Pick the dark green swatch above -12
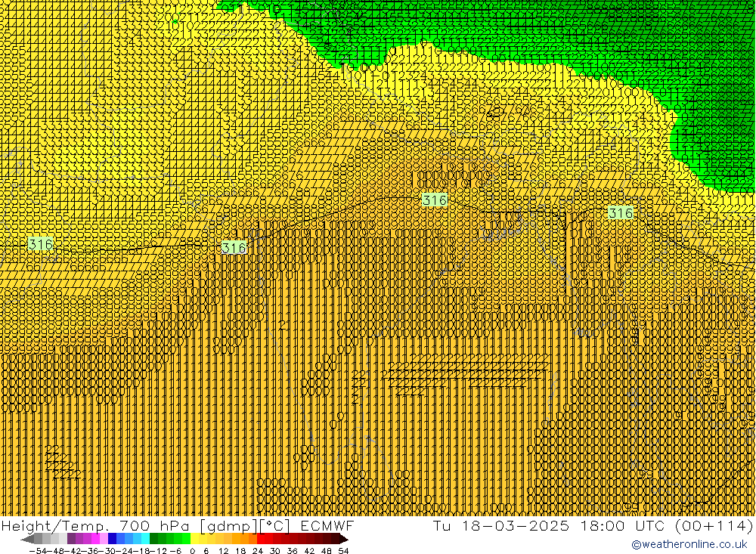Screen dimensions: 756x554 point(153,539)
